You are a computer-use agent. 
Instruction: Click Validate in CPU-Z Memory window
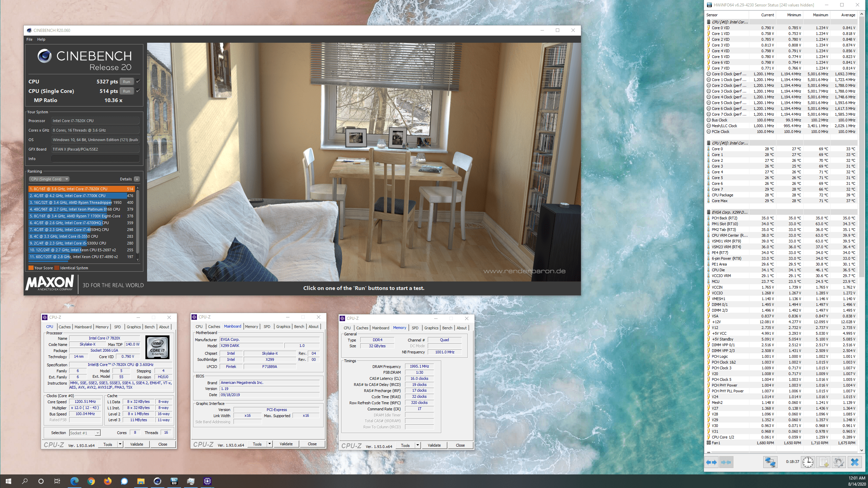point(434,445)
